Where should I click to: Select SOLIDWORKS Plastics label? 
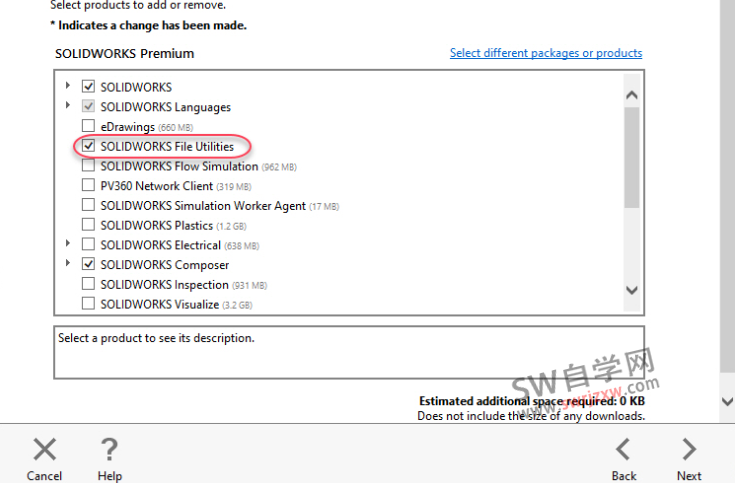pos(157,226)
